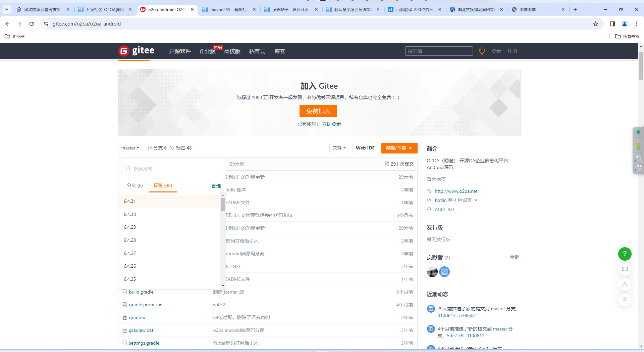Click 注册 in header
This screenshot has height=352, width=644.
click(512, 51)
